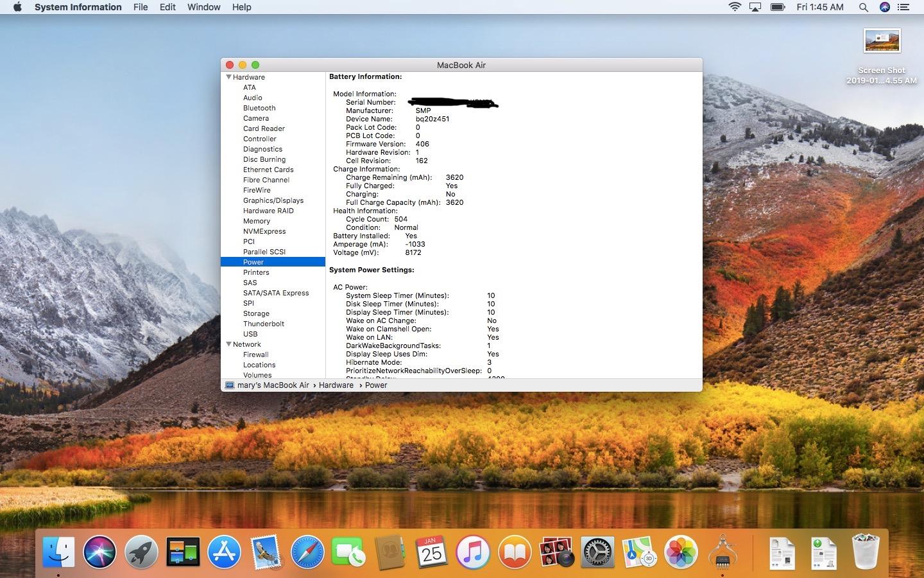This screenshot has height=578, width=924.
Task: Open Photo Booth in the Dock
Action: (556, 552)
